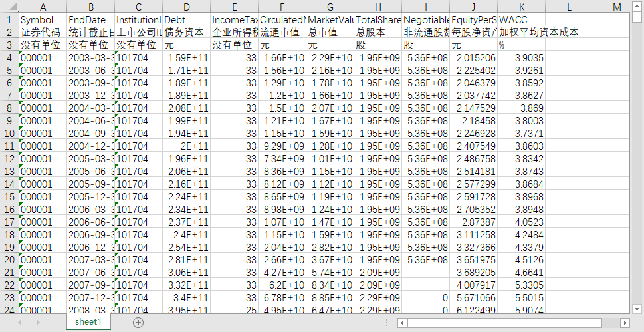This screenshot has height=332, width=644.
Task: Click the vertical scrollbar up arrow
Action: click(637, 6)
